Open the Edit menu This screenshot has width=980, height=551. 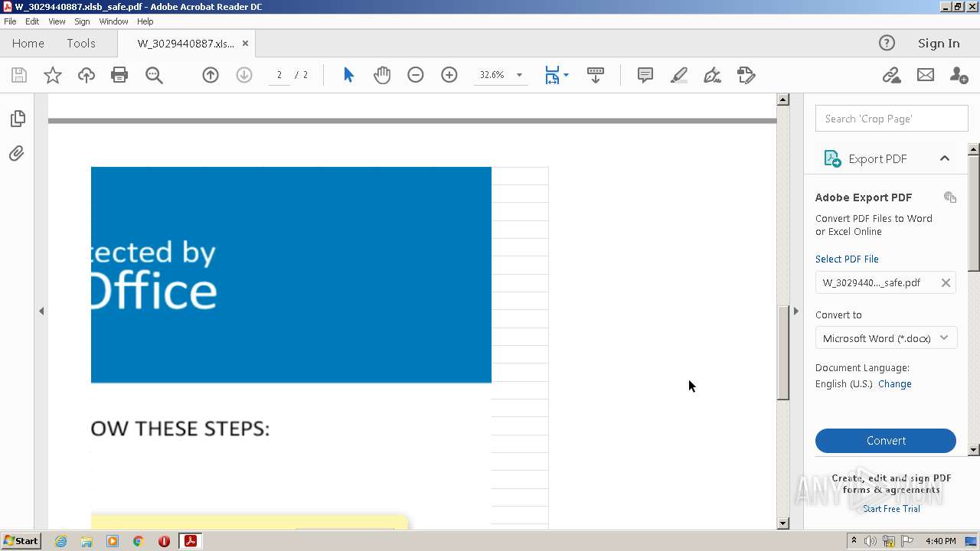tap(32, 21)
